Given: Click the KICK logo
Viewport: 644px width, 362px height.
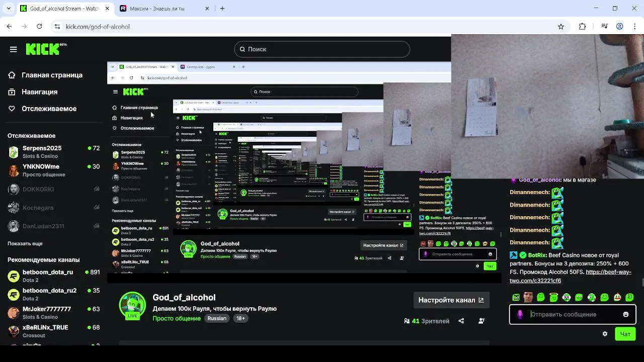Looking at the screenshot, I should pyautogui.click(x=46, y=49).
